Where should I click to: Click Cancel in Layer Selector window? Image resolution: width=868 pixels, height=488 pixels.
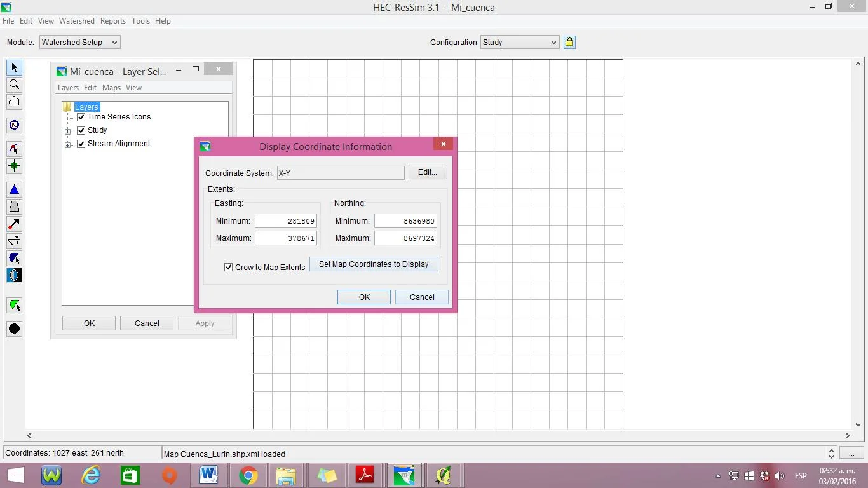147,323
